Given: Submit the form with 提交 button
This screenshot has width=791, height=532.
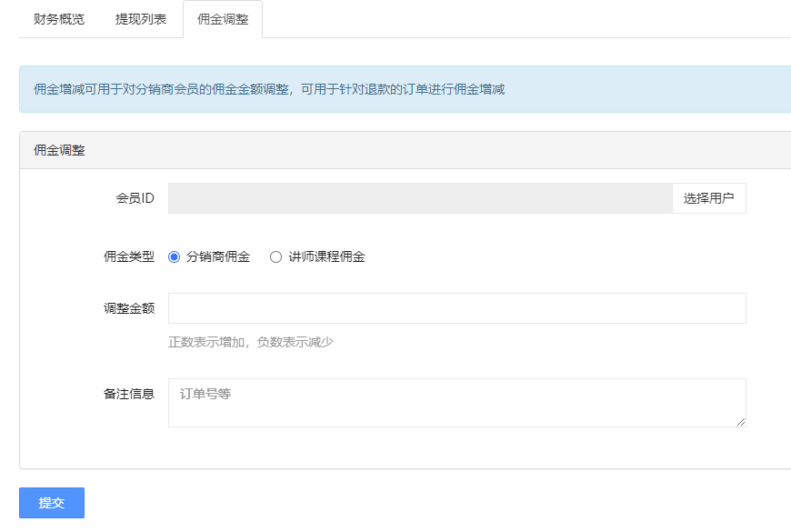Looking at the screenshot, I should (52, 503).
